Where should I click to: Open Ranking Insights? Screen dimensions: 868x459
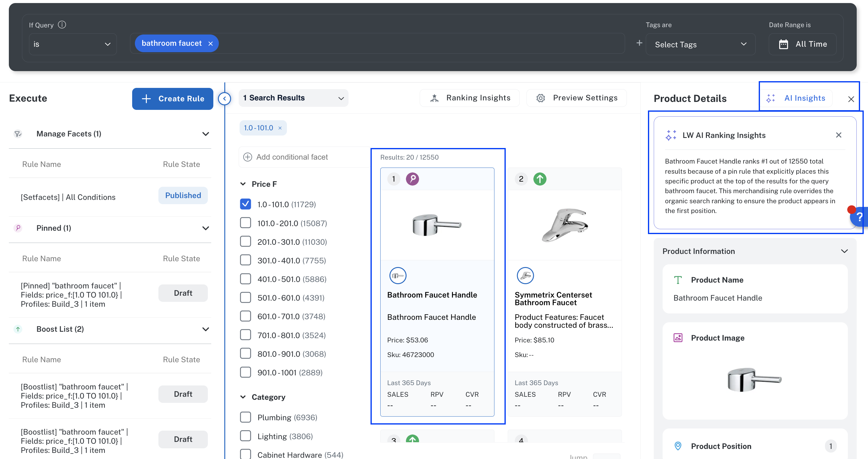click(x=470, y=98)
